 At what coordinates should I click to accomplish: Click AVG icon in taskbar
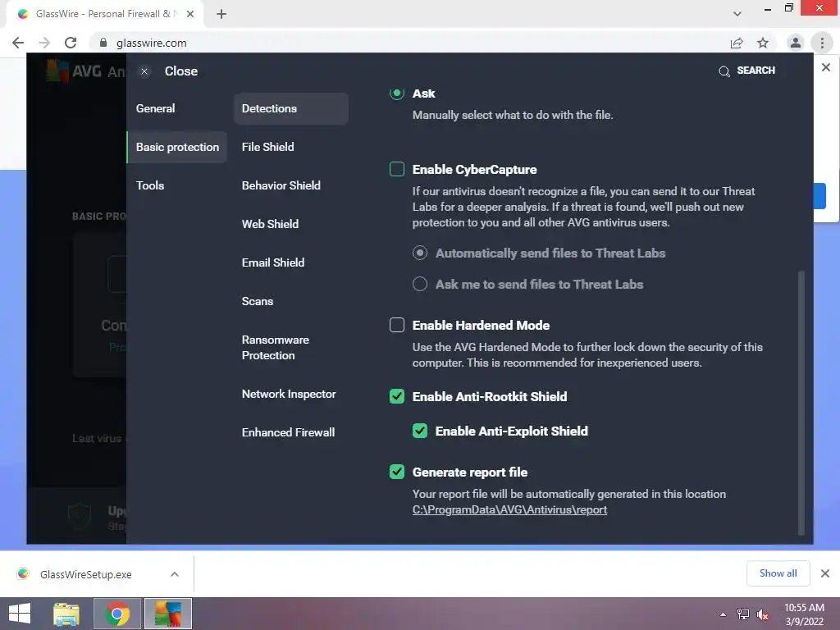pos(168,614)
